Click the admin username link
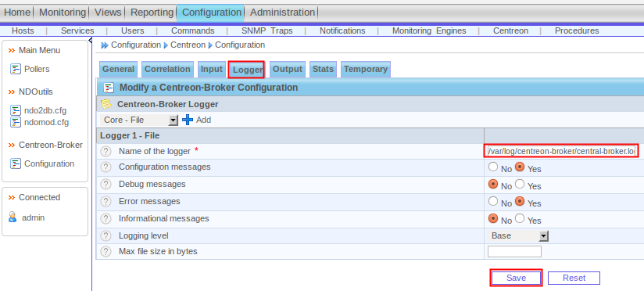 (34, 217)
